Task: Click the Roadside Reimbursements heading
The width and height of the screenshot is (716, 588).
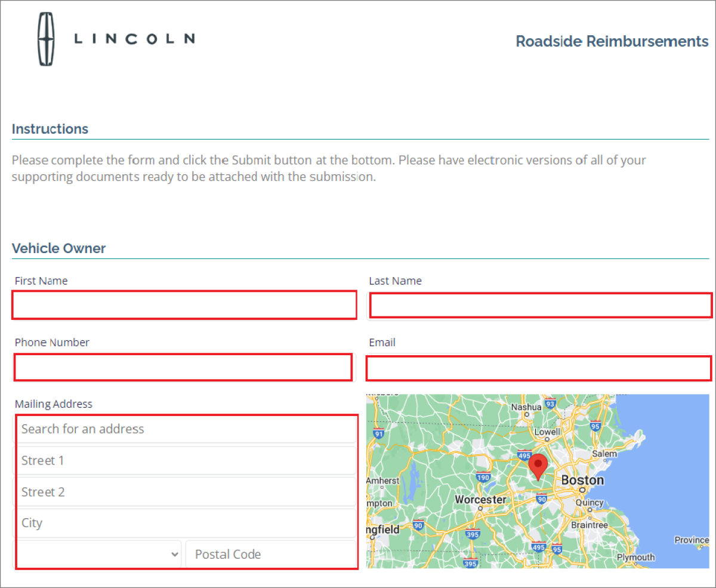Action: (x=612, y=41)
